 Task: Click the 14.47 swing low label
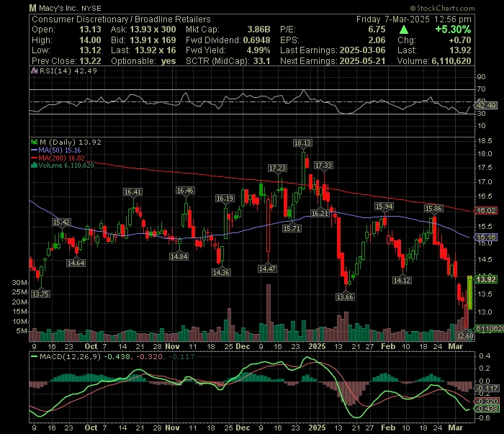[267, 268]
